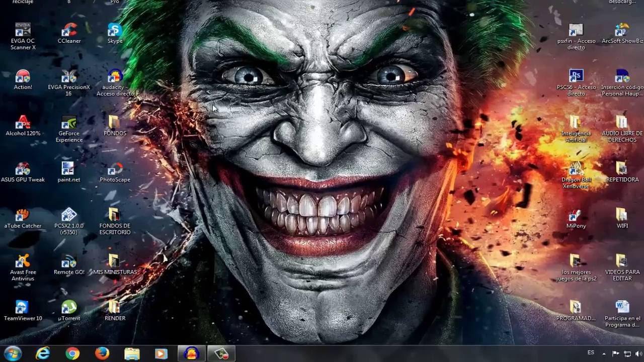Open the psxfin shortcut
This screenshot has height=362, width=644.
576,36
